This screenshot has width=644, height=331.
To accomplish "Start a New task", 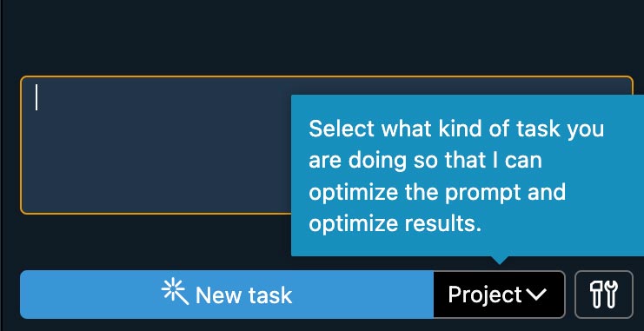I will (x=227, y=295).
